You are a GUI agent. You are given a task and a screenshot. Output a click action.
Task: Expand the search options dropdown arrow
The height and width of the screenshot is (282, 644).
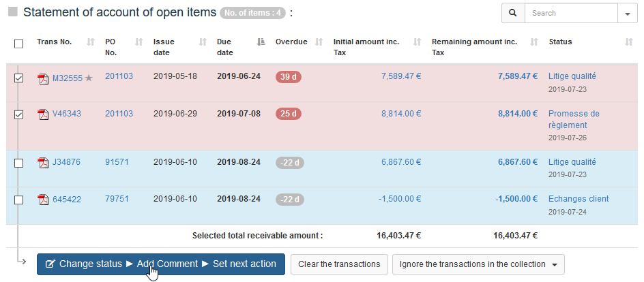pyautogui.click(x=626, y=13)
